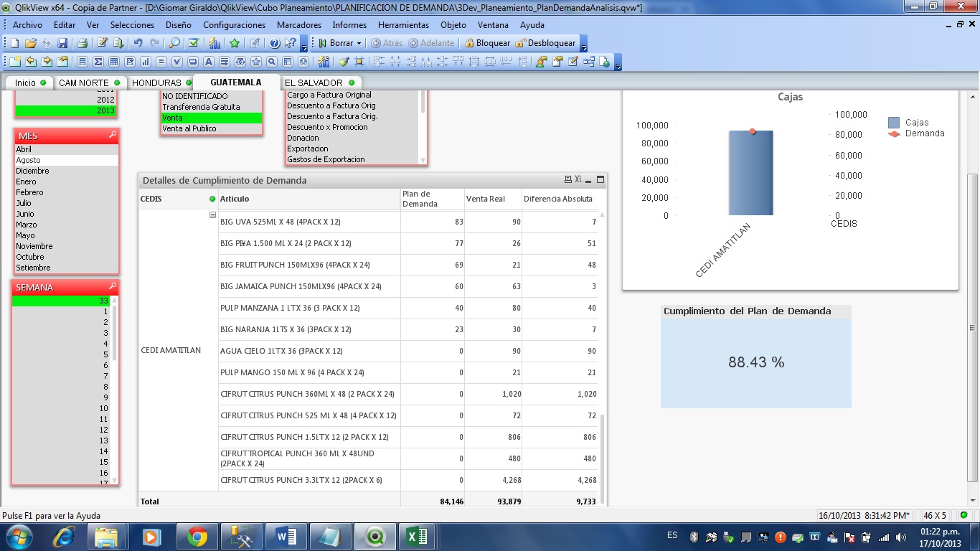Screen dimensions: 980x551
Task: Expand design toolbar overflow arrow
Action: (x=618, y=63)
